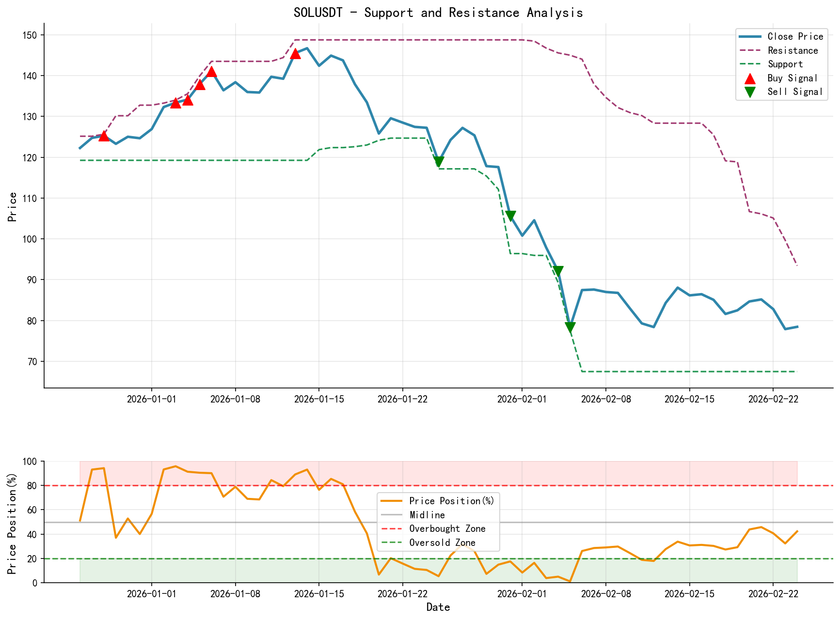
Task: Select the first red buy triangle near 125 price
Action: 103,137
